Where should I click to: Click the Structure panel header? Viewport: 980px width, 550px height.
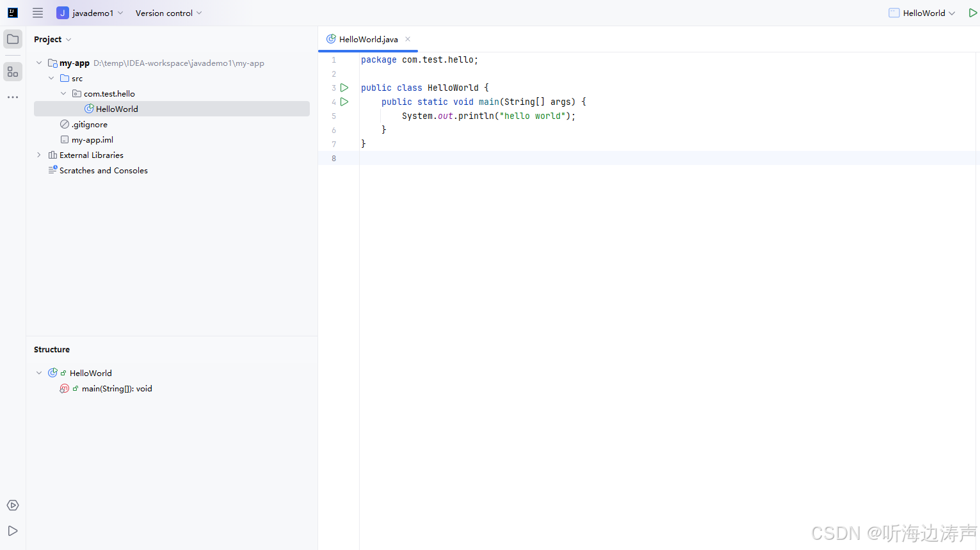tap(52, 349)
